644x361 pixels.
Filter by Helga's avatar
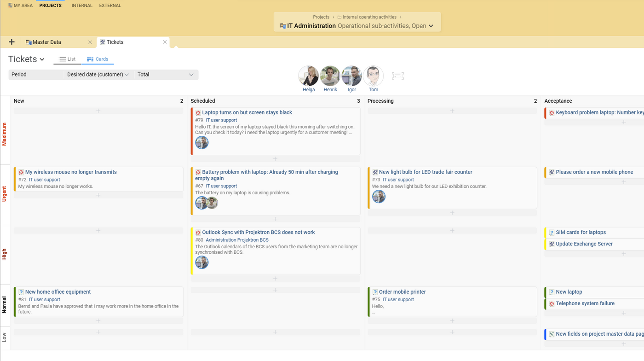click(309, 76)
